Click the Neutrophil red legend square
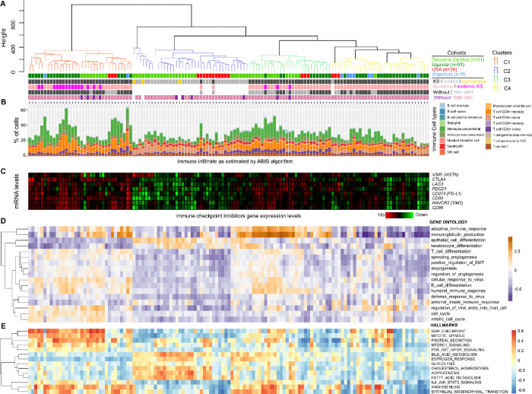Viewport: 532px width, 394px height. tap(442, 146)
